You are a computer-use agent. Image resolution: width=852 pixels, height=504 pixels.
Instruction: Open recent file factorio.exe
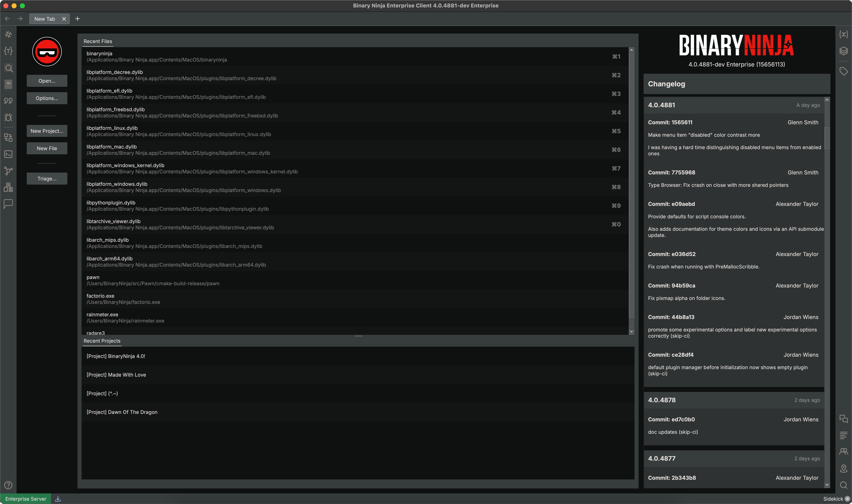point(355,299)
